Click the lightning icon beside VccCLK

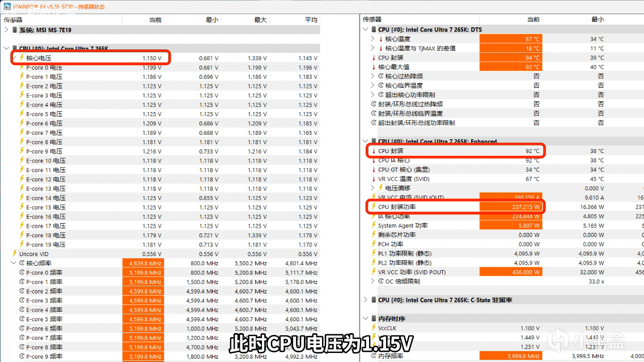tap(374, 328)
